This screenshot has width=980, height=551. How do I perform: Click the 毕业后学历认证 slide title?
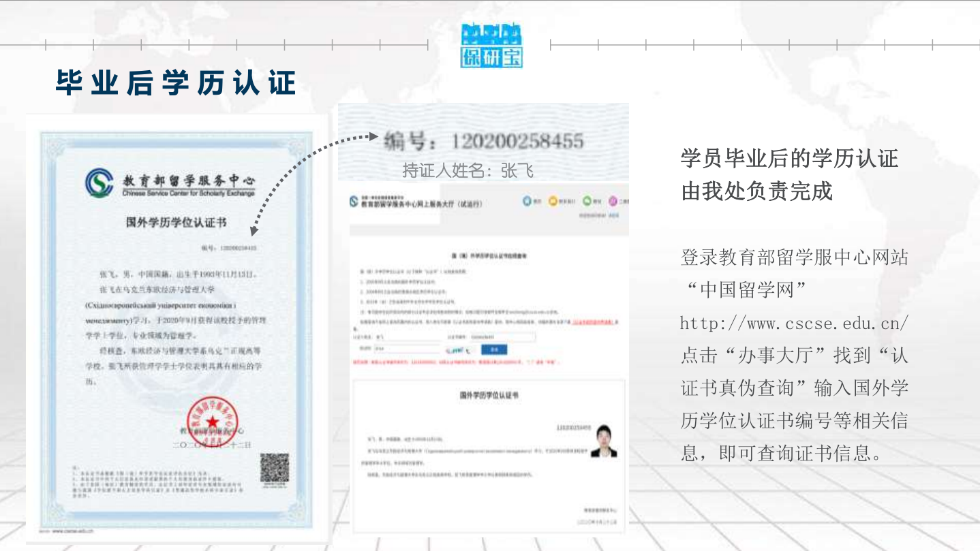click(176, 82)
